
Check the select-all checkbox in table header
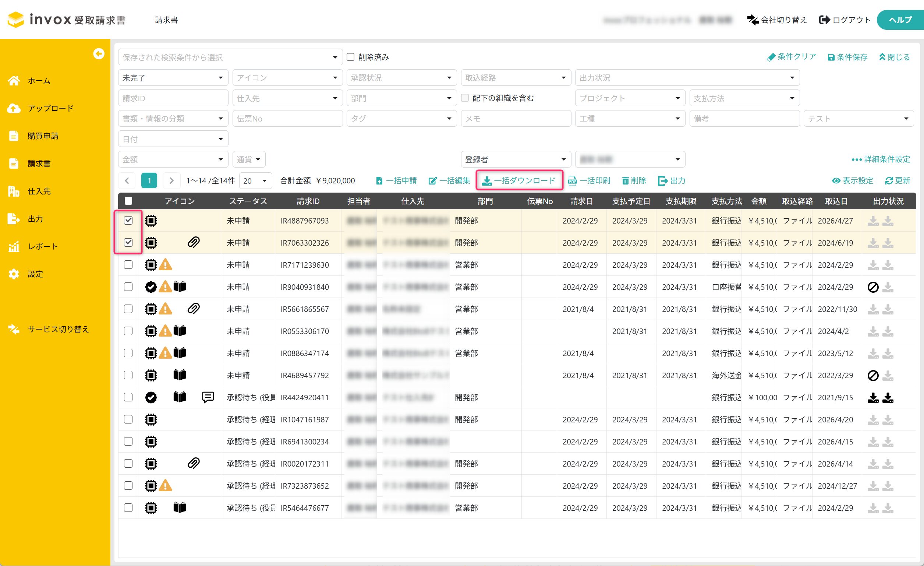[x=128, y=201]
